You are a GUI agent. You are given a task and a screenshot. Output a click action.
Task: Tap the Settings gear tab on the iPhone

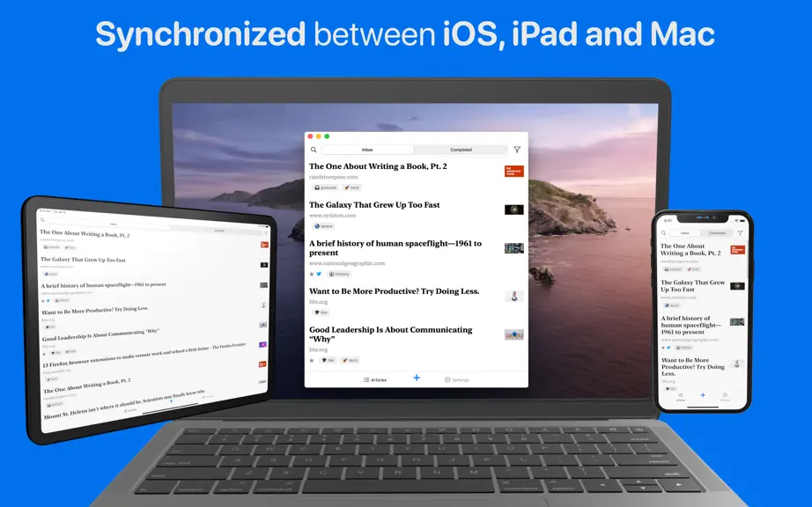point(725,397)
